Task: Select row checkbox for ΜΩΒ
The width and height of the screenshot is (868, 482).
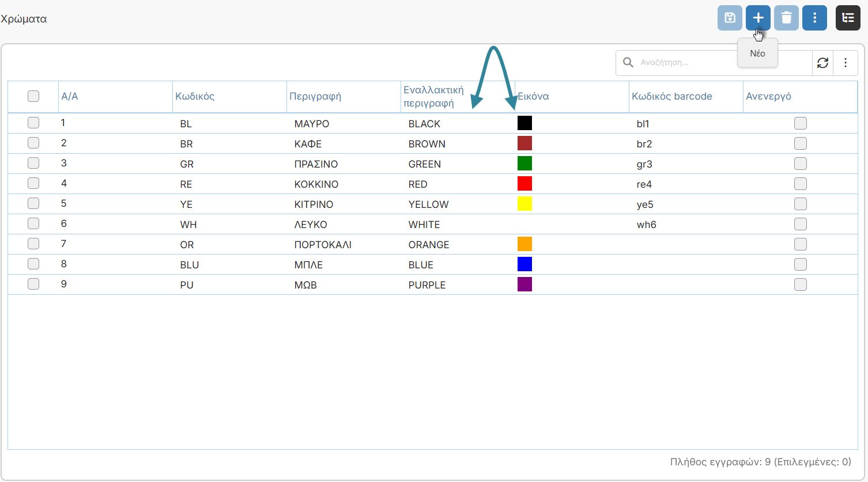Action: coord(33,284)
